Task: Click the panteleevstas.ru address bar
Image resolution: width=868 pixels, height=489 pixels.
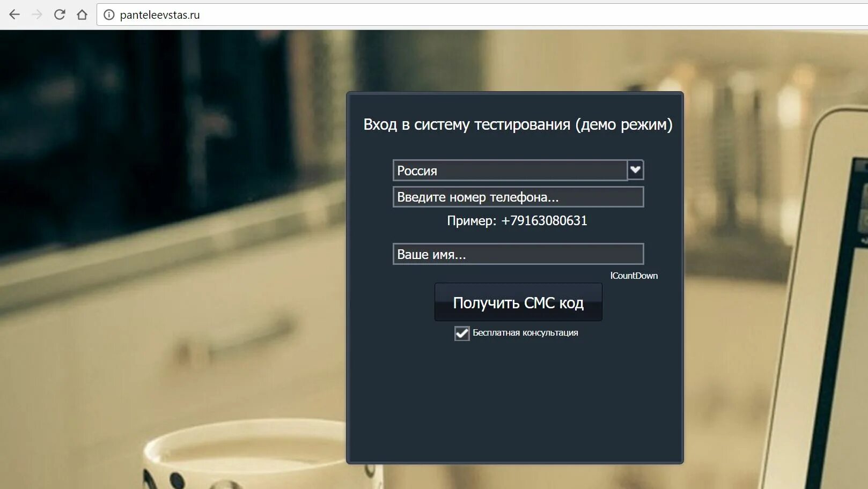Action: click(483, 15)
